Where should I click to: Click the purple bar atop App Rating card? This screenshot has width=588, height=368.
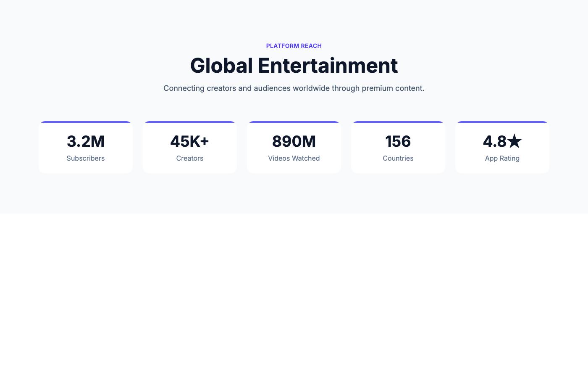tap(502, 122)
